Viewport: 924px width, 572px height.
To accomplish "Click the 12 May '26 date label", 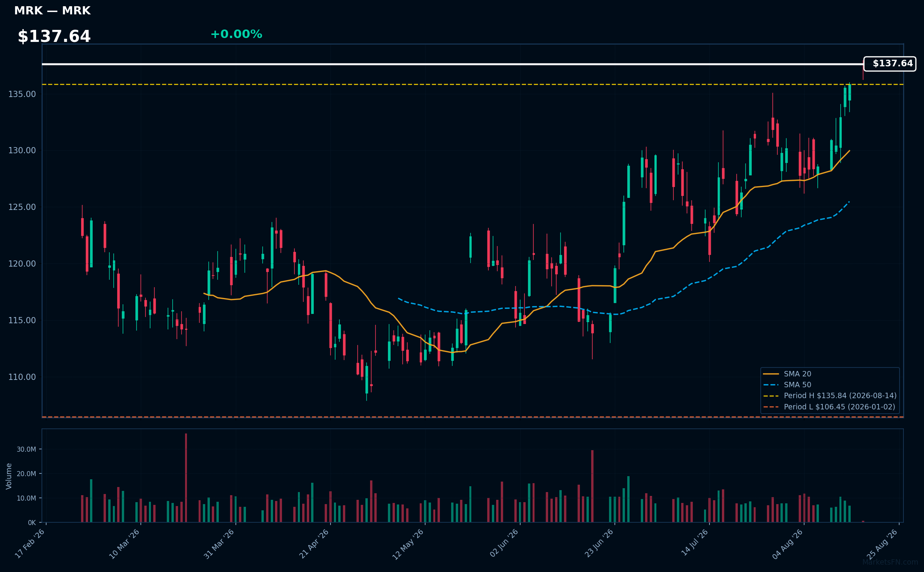I will [408, 544].
